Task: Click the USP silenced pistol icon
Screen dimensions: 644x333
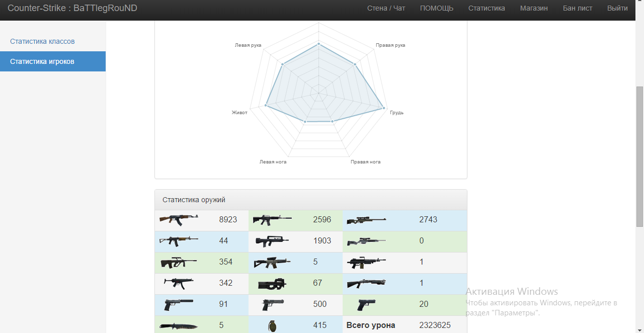Action: (179, 304)
